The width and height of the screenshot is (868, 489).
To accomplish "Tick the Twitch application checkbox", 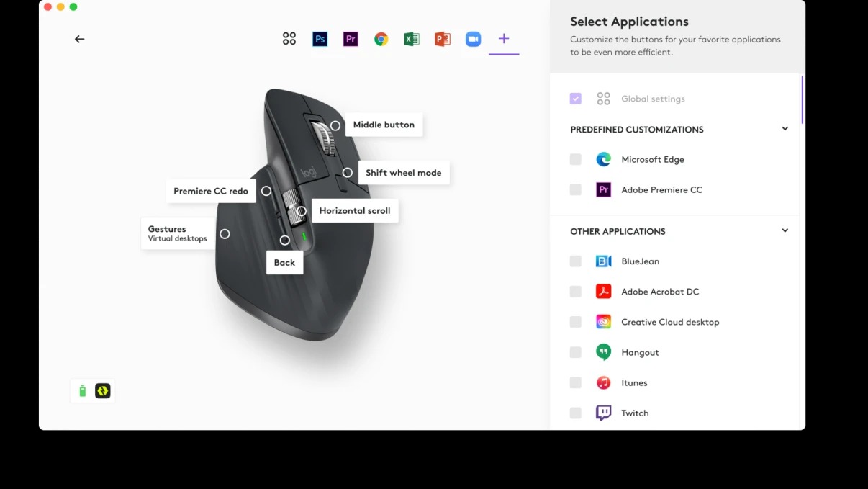I will coord(576,413).
